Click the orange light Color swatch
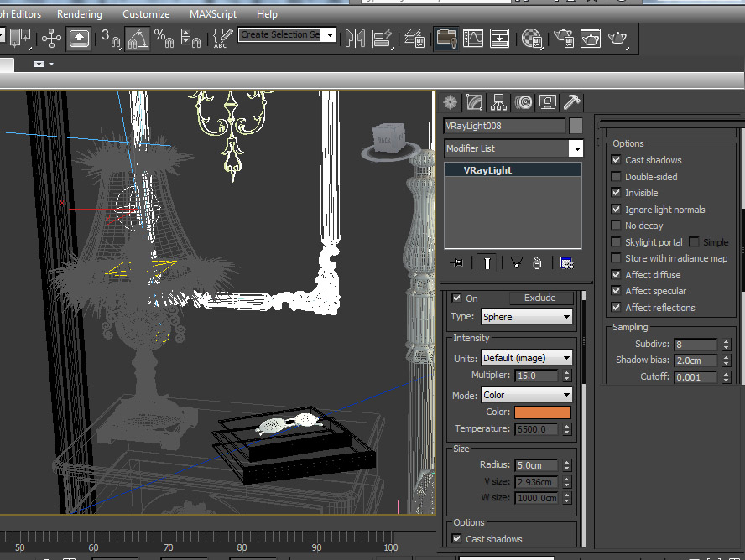The image size is (745, 560). click(542, 412)
